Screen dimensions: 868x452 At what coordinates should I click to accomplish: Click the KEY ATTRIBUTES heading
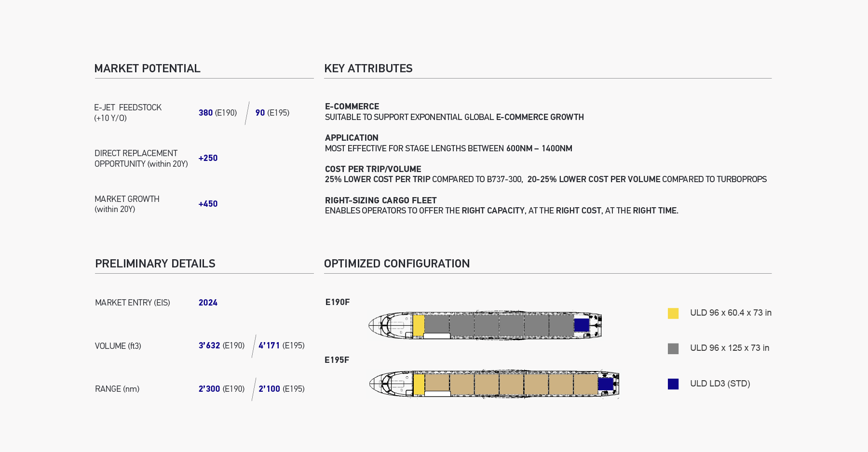pyautogui.click(x=368, y=68)
